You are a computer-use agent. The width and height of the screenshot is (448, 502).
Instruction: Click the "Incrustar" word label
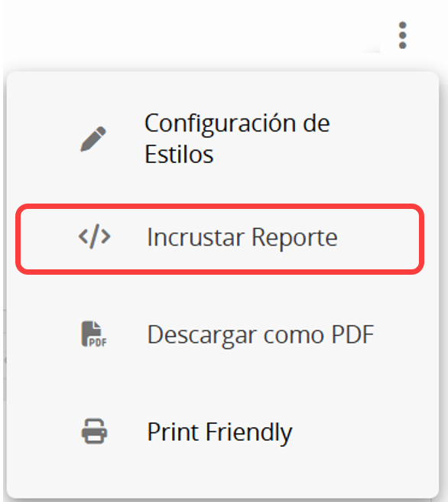coord(196,237)
